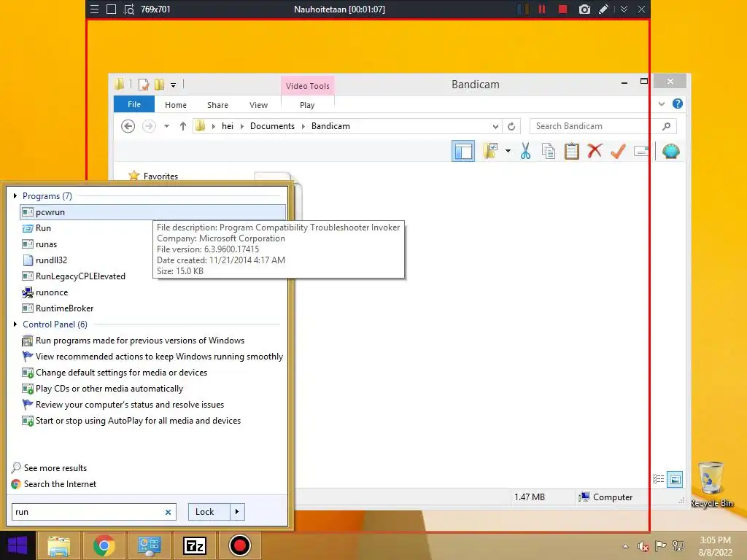Expand the ribbon with the chevron
Image resolution: width=747 pixels, height=560 pixels.
661,104
